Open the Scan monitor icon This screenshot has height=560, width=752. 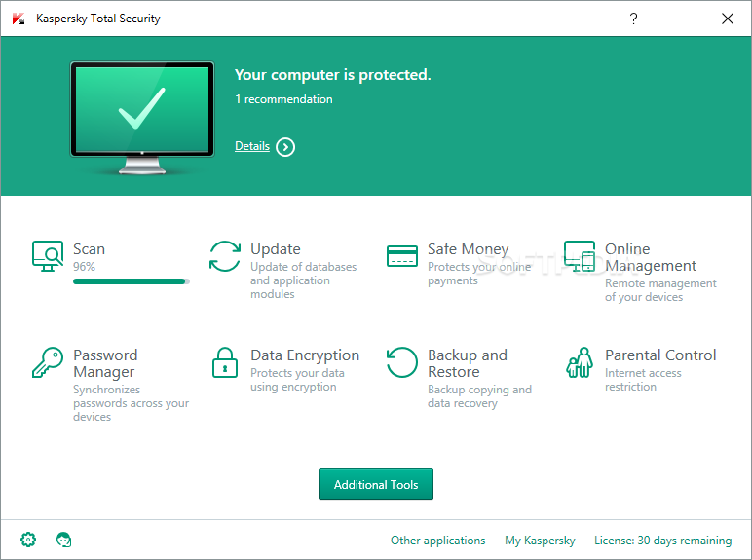(48, 256)
